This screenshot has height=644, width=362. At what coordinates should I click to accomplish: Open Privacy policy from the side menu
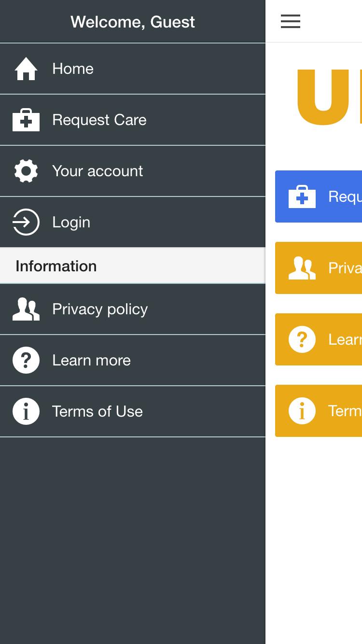[x=100, y=309]
